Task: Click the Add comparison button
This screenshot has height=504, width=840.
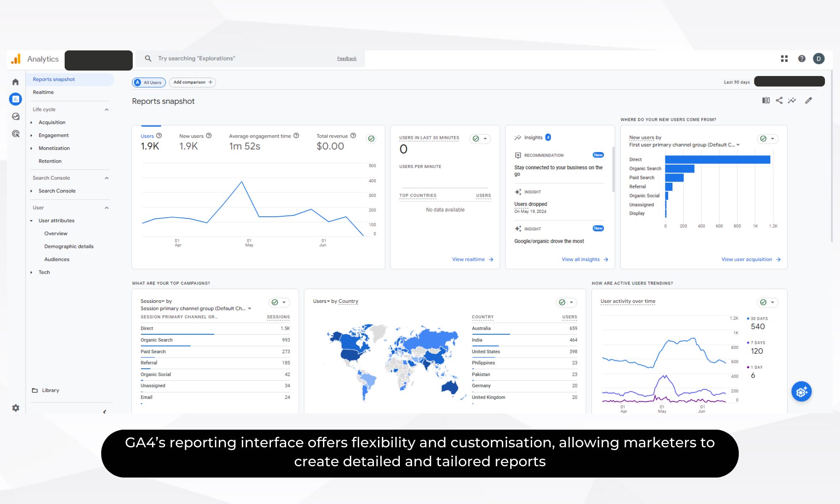Action: click(192, 82)
